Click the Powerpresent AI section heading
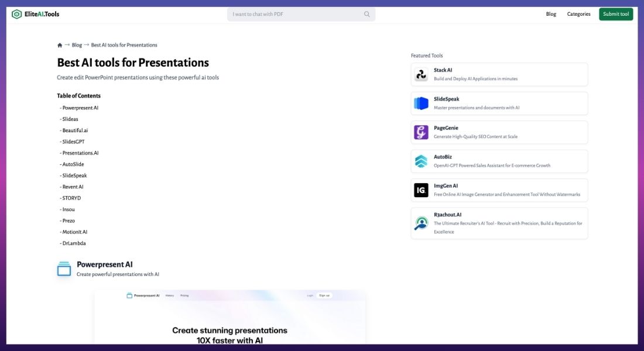The height and width of the screenshot is (351, 644). click(x=105, y=264)
